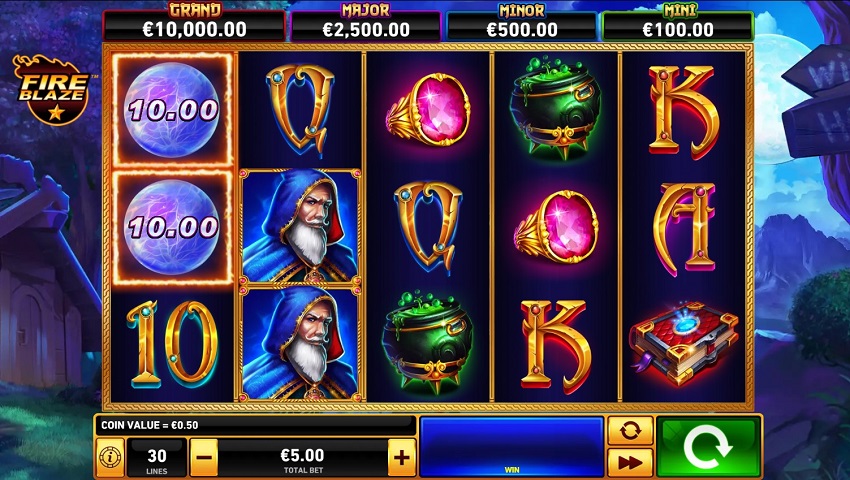Select the 30 lines indicator
Viewport: 850px width, 480px height.
(157, 458)
